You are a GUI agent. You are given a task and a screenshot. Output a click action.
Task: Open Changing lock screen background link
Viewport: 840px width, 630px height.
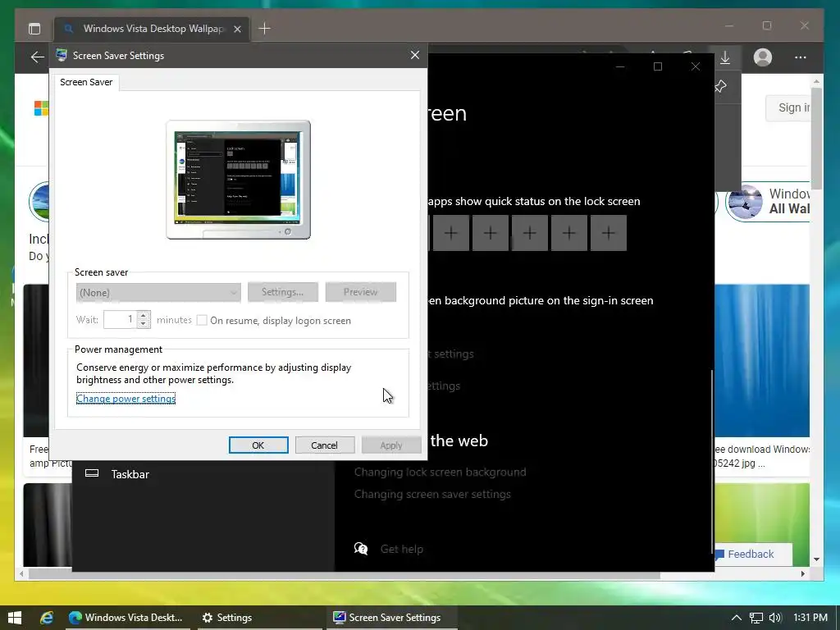coord(440,472)
